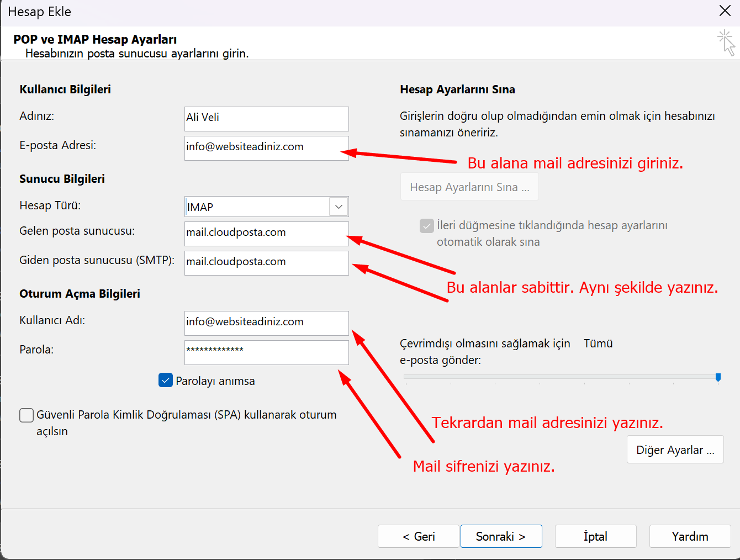Click the Parola field

click(x=266, y=352)
